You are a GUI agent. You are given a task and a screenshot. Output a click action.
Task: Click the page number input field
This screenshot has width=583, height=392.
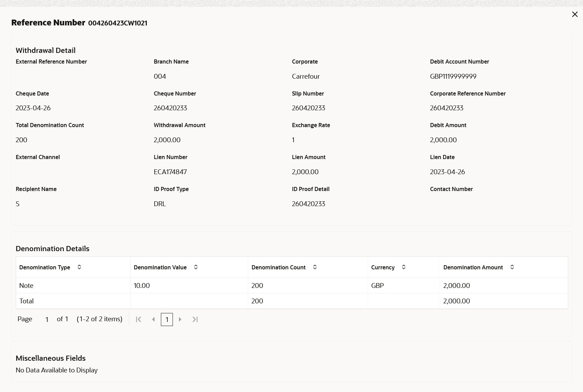[x=47, y=320]
